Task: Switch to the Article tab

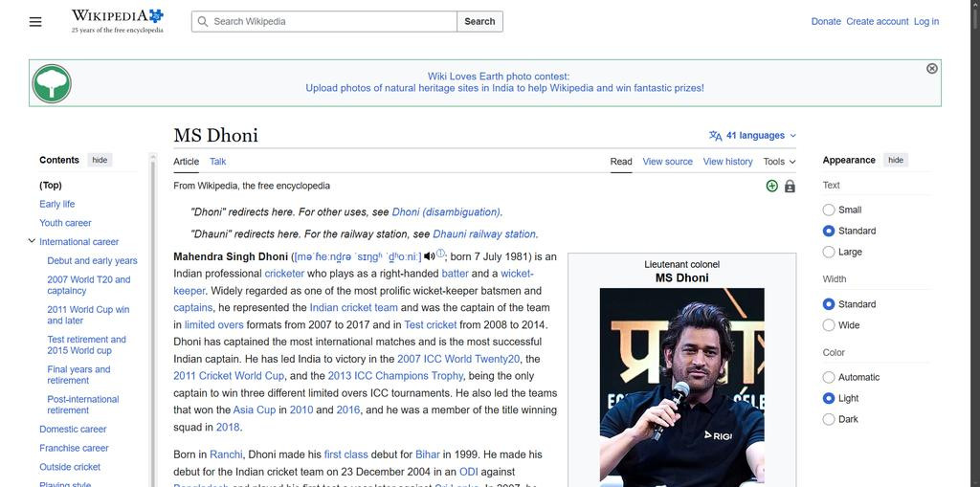Action: 187,162
